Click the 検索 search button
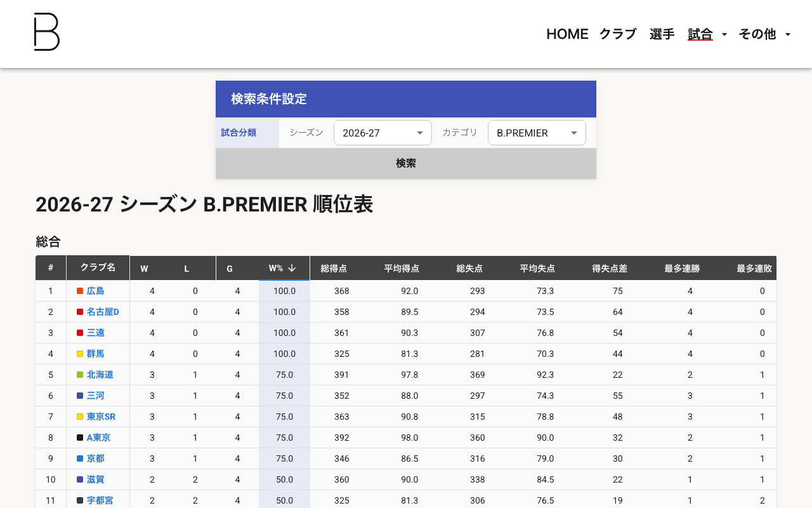The width and height of the screenshot is (812, 508). pyautogui.click(x=406, y=163)
